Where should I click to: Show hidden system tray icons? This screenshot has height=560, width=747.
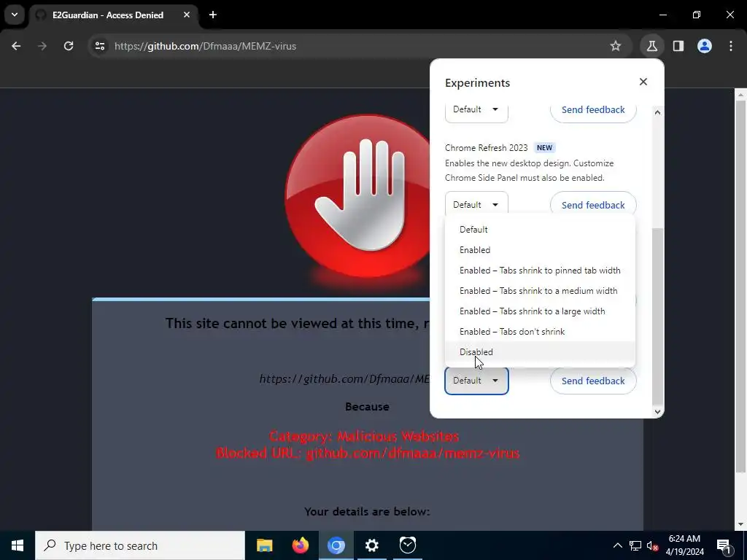[x=617, y=545]
